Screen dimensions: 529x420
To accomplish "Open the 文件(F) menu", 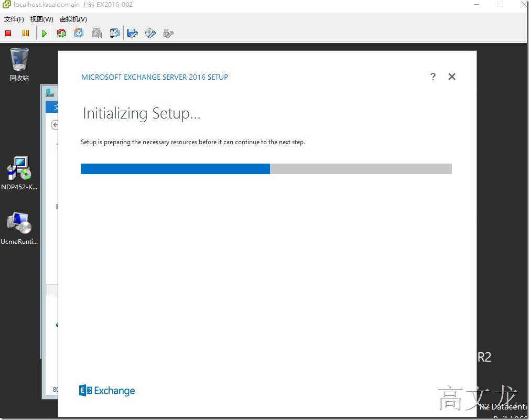I will pos(14,19).
